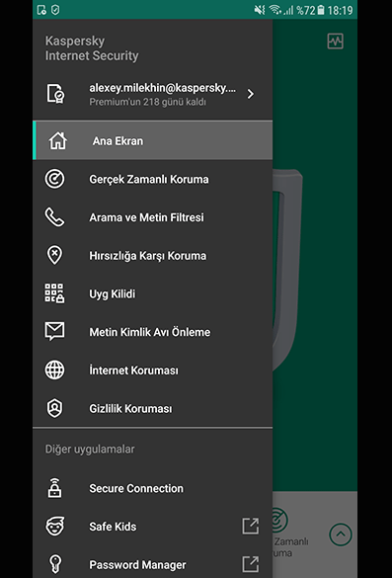Click external link icon next to Password Manager
This screenshot has width=392, height=578.
click(x=251, y=564)
